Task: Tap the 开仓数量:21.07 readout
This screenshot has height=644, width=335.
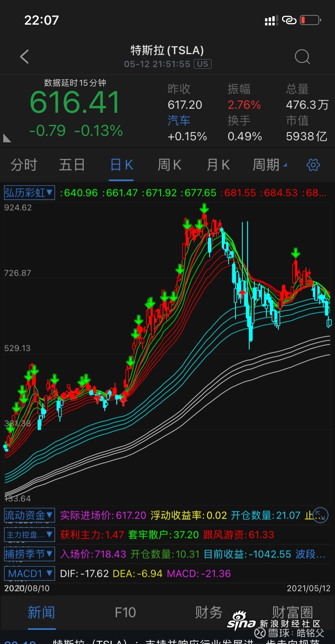Action: click(x=266, y=515)
